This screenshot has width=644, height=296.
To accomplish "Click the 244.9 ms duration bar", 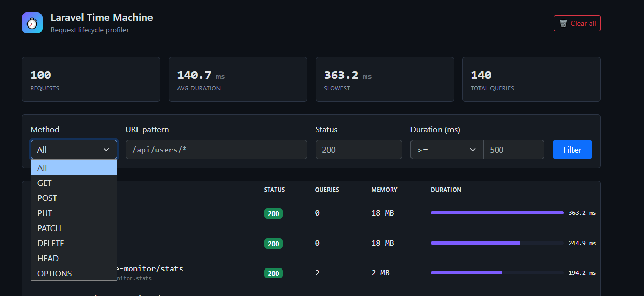I will pos(497,243).
